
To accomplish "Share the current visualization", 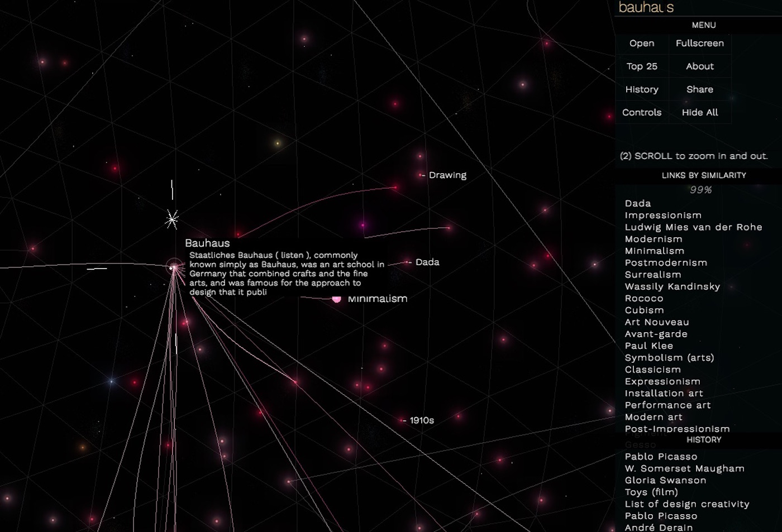I will (x=699, y=89).
